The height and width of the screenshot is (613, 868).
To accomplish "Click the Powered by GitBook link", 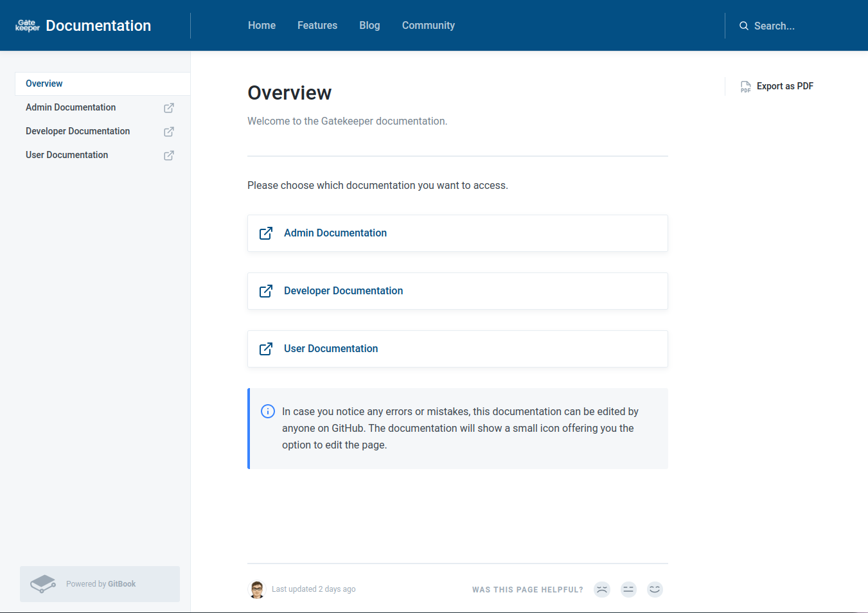I will tap(101, 583).
